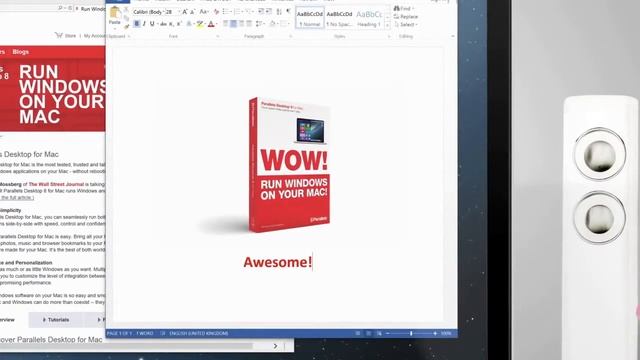Viewport: 640px width, 360px height.
Task: Click the zoom slider handle
Action: click(411, 333)
